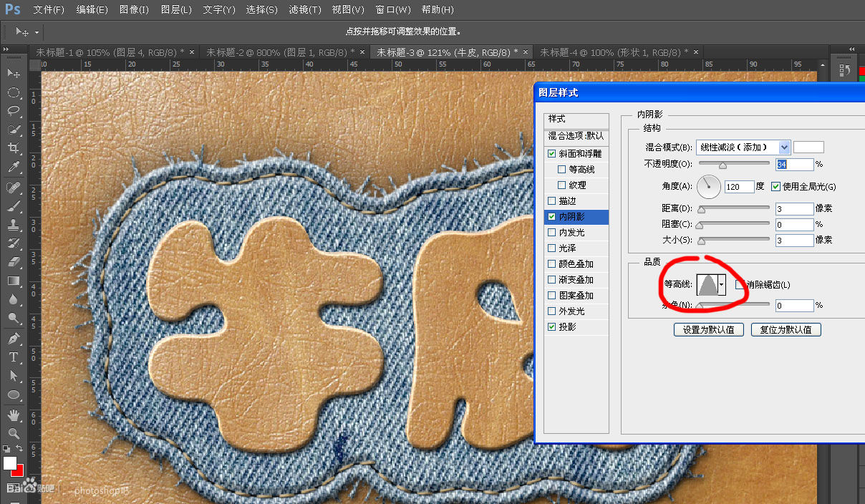The width and height of the screenshot is (865, 504).
Task: Select the Path Selection tool
Action: (x=14, y=375)
